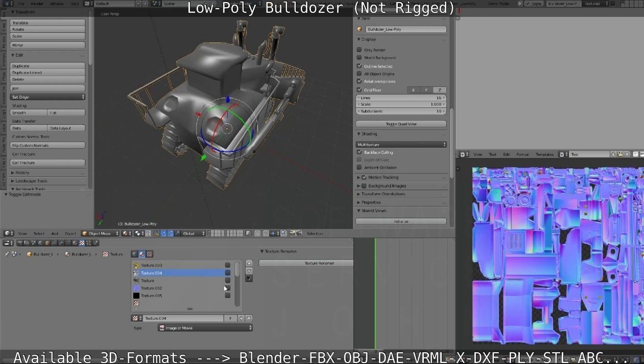Screen dimensions: 644x364
Task: Click the Subdivisions value field
Action: [x=401, y=111]
